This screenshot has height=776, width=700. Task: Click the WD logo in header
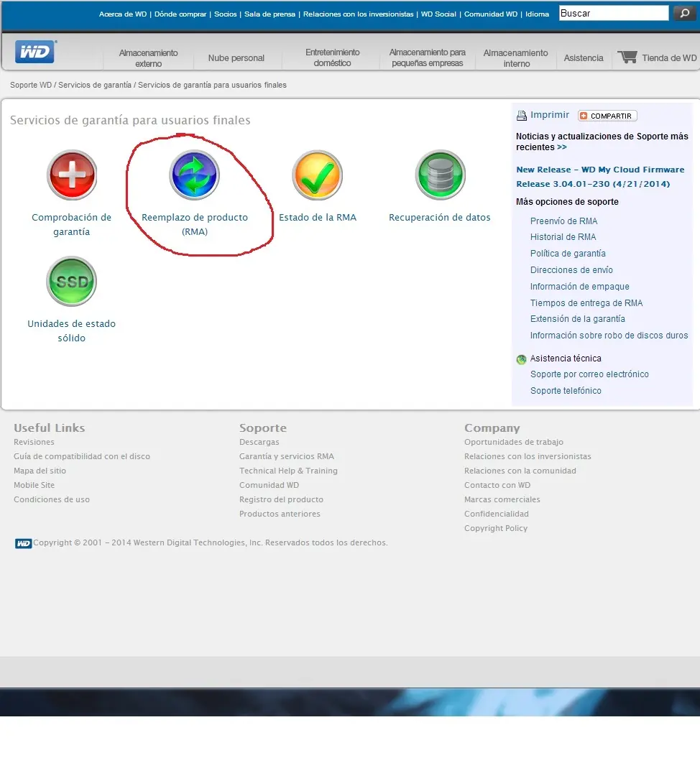pyautogui.click(x=36, y=52)
